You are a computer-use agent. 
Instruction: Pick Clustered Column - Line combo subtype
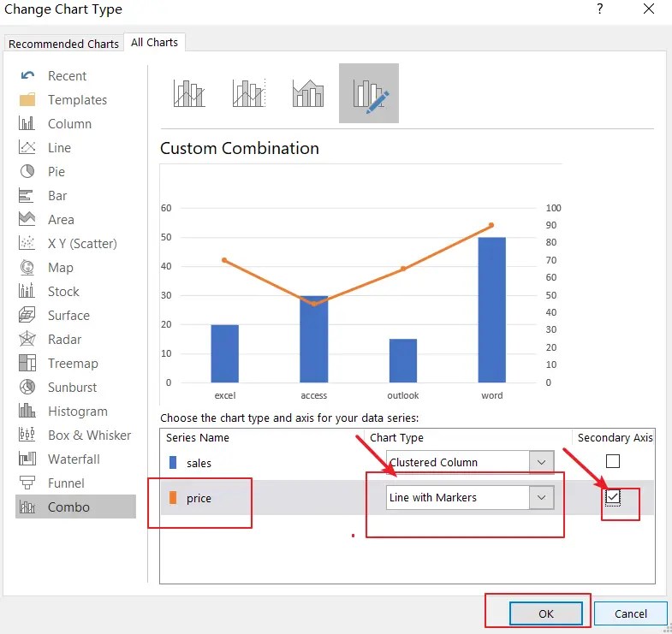[189, 93]
